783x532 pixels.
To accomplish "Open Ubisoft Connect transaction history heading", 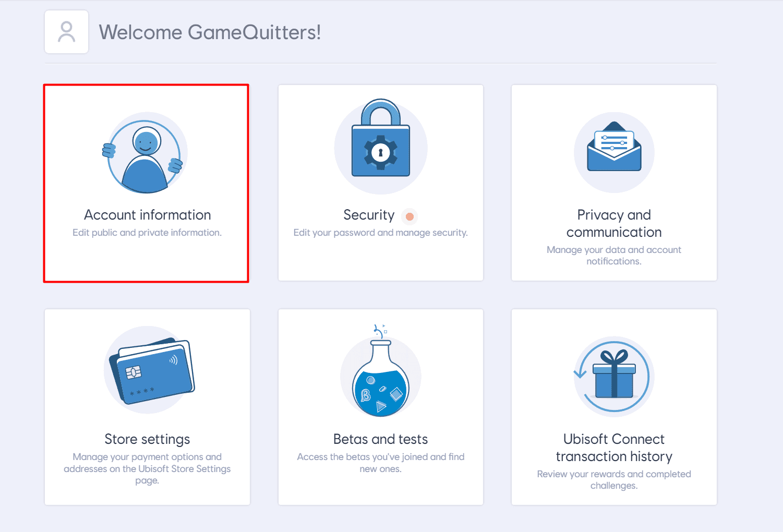I will point(614,448).
